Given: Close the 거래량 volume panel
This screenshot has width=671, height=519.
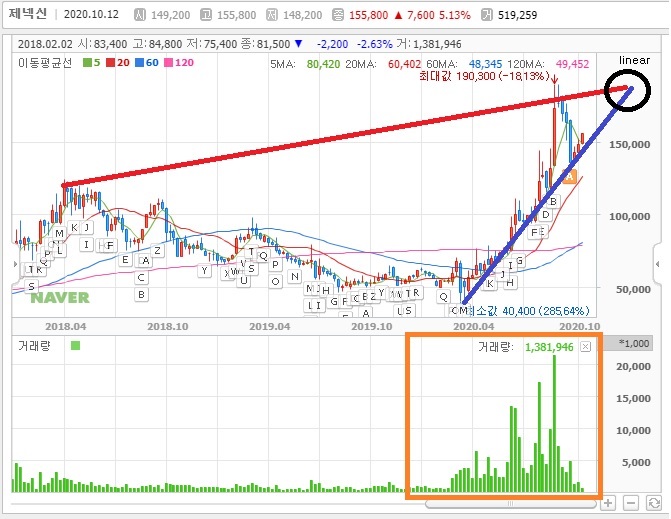Looking at the screenshot, I should (585, 347).
